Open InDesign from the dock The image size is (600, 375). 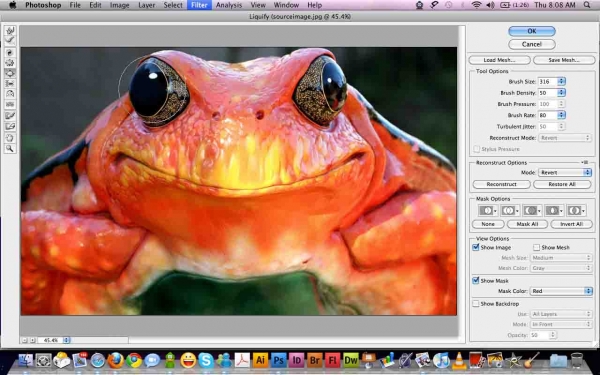[297, 360]
